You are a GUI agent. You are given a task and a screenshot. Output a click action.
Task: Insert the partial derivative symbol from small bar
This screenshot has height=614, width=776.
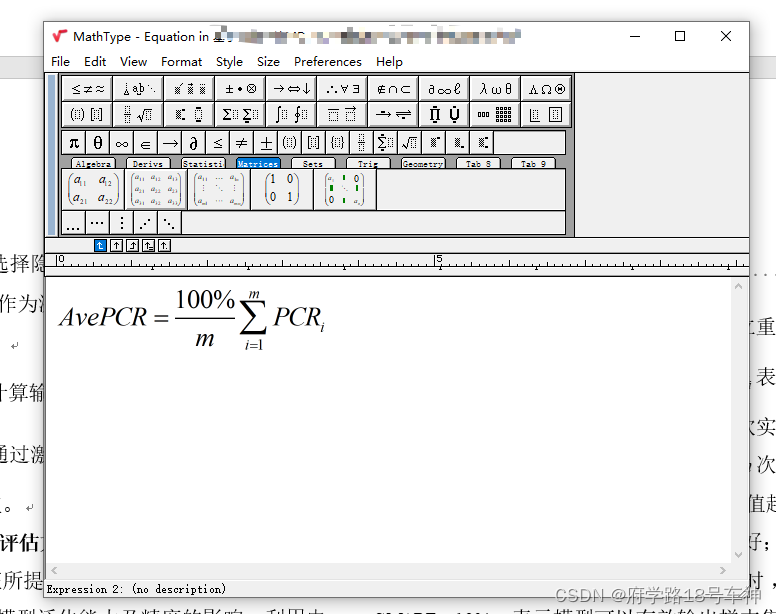click(194, 143)
